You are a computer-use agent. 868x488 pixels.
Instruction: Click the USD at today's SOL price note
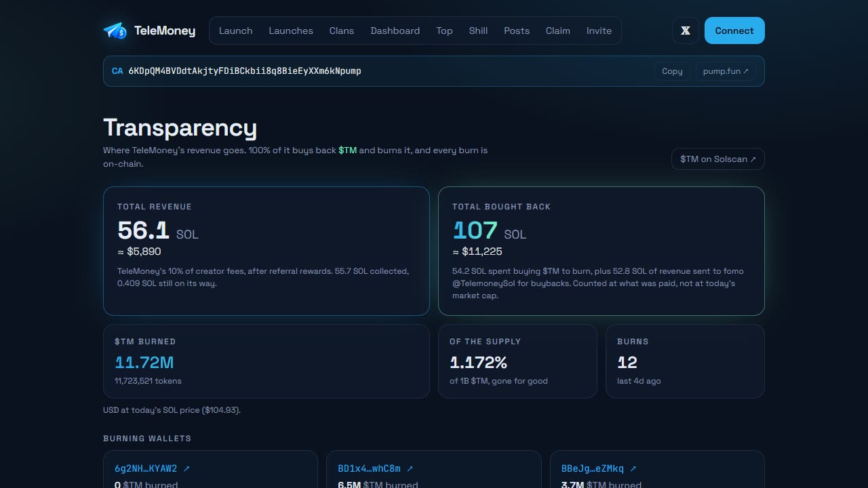172,410
